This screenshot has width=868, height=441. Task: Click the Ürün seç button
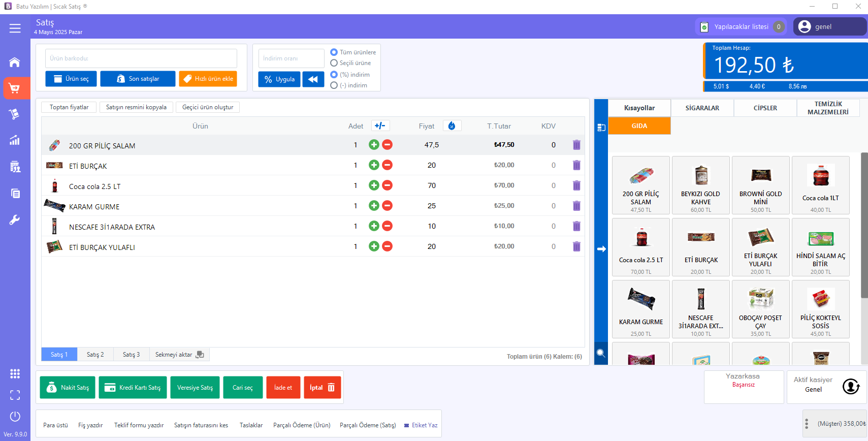(x=71, y=79)
